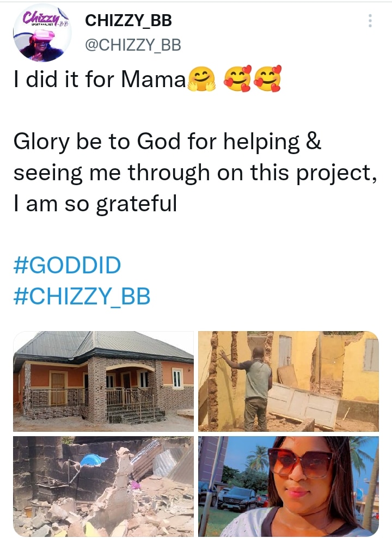
Task: Open the CHIZZY_BB display name profile link
Action: point(128,21)
